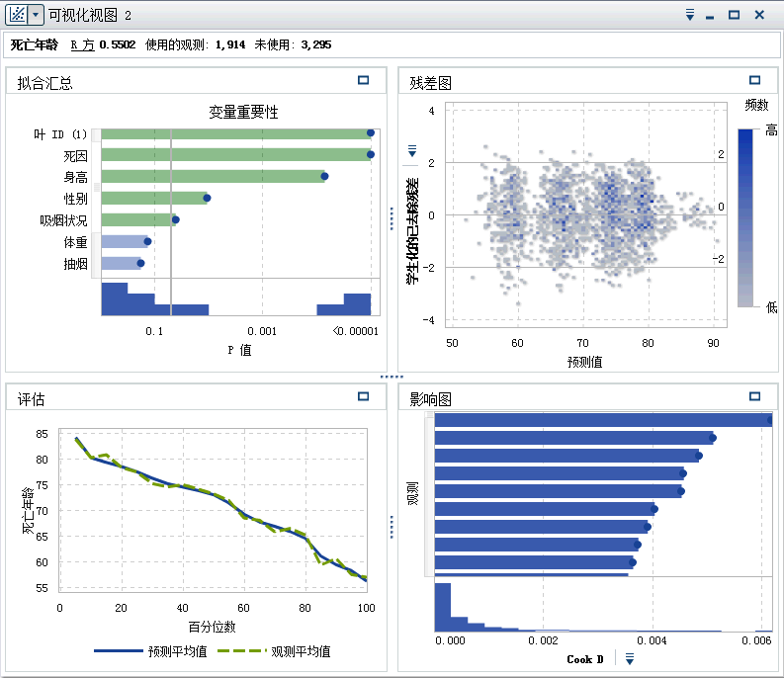Maximize the 残差图 panel
The height and width of the screenshot is (678, 784).
[755, 80]
